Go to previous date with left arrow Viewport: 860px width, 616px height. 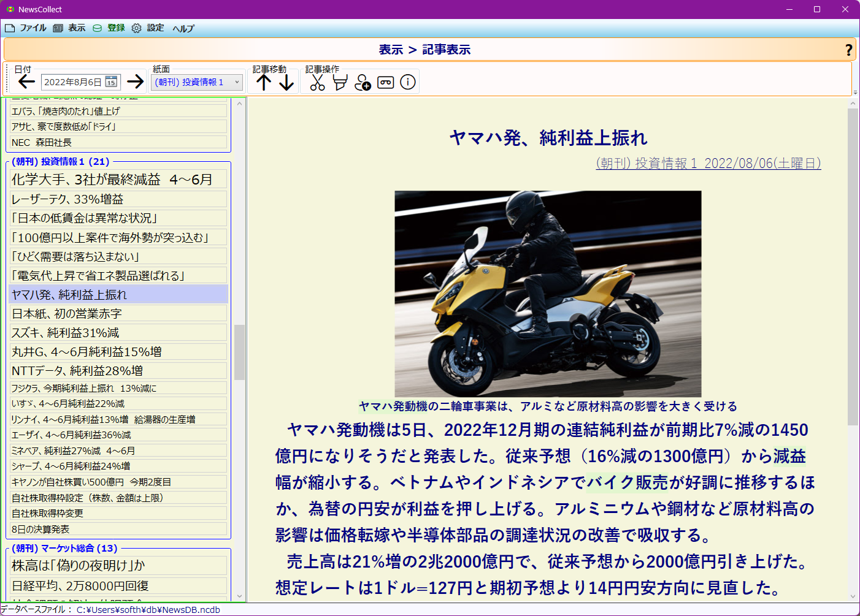pyautogui.click(x=26, y=82)
